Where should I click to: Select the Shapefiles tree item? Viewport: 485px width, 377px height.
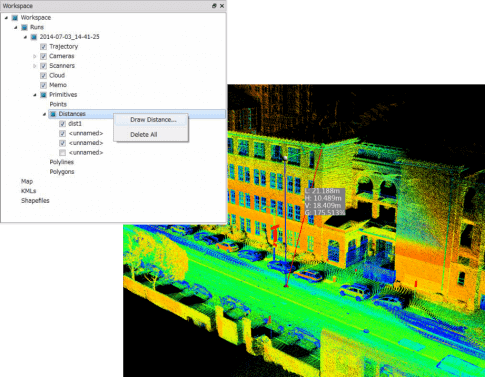35,201
